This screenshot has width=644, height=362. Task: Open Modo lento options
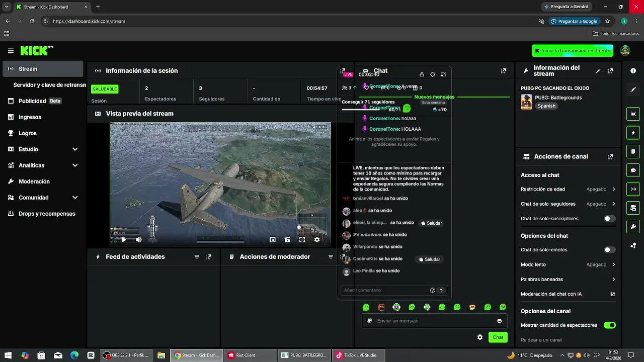[568, 264]
